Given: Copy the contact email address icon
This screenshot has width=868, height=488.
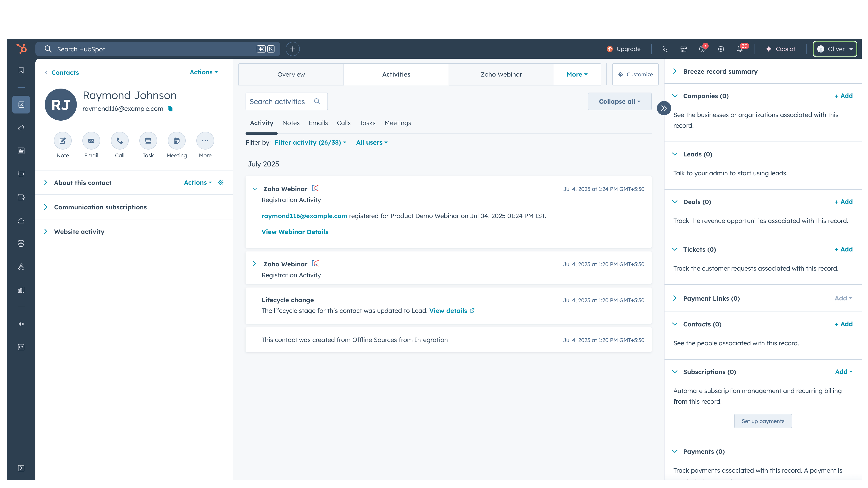Looking at the screenshot, I should 170,108.
